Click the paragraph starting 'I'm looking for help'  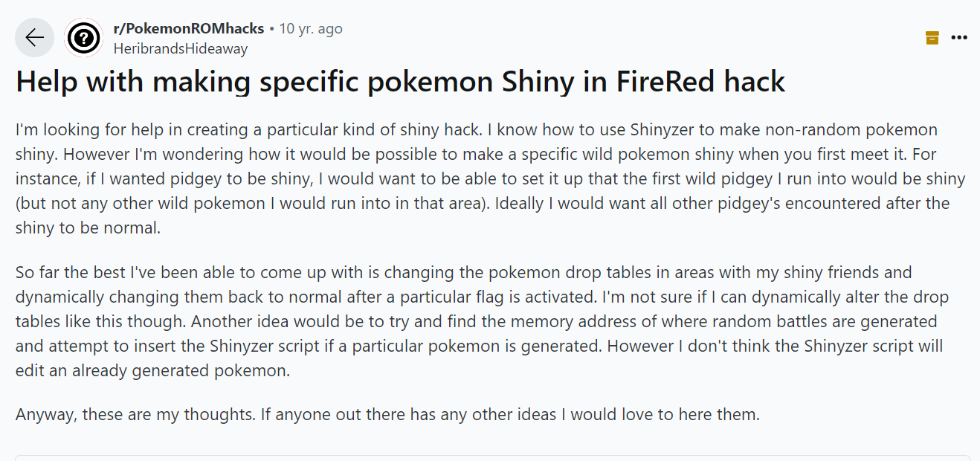(476, 178)
